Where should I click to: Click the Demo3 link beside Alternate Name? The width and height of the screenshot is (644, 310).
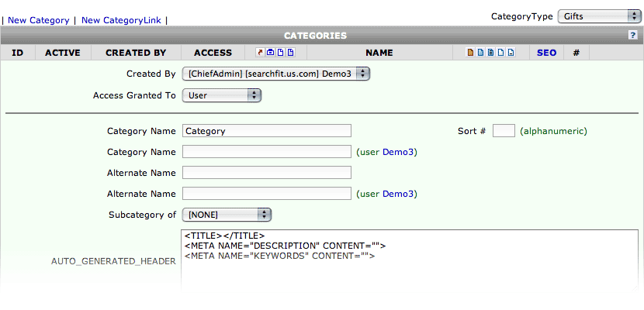click(x=398, y=194)
